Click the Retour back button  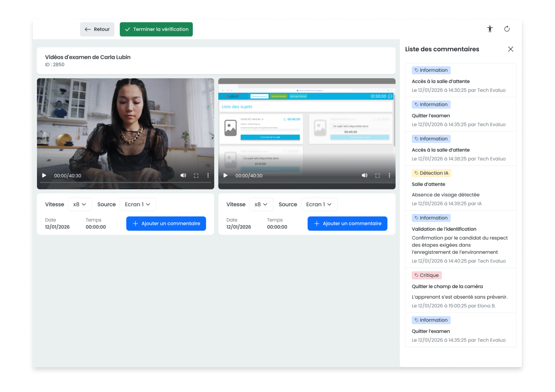(x=97, y=29)
